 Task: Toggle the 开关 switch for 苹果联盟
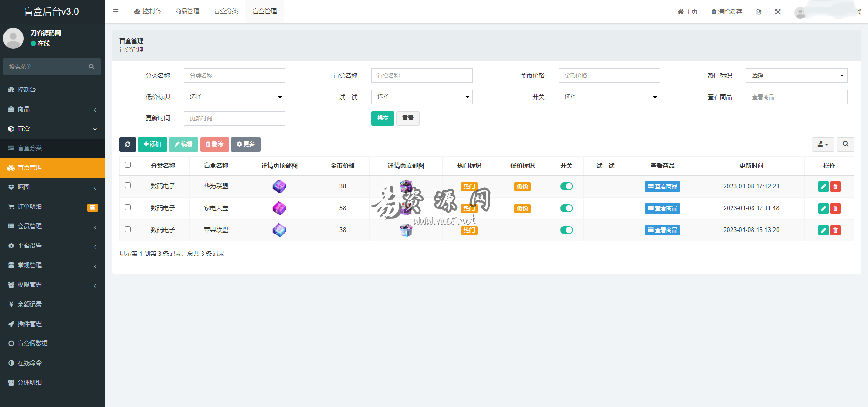[566, 230]
